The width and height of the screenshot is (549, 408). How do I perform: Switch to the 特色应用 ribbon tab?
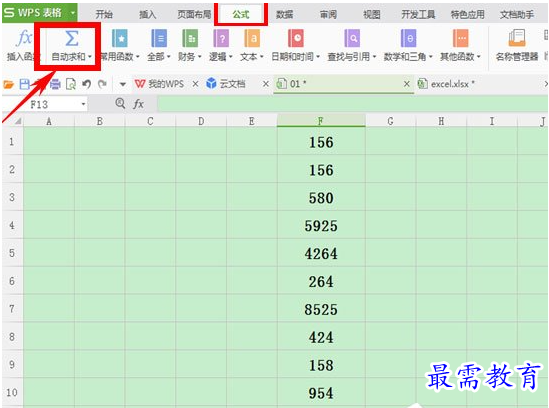(468, 14)
